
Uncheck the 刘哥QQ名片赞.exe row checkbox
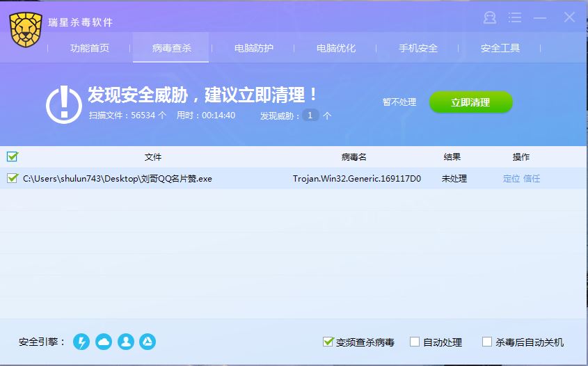click(x=13, y=178)
